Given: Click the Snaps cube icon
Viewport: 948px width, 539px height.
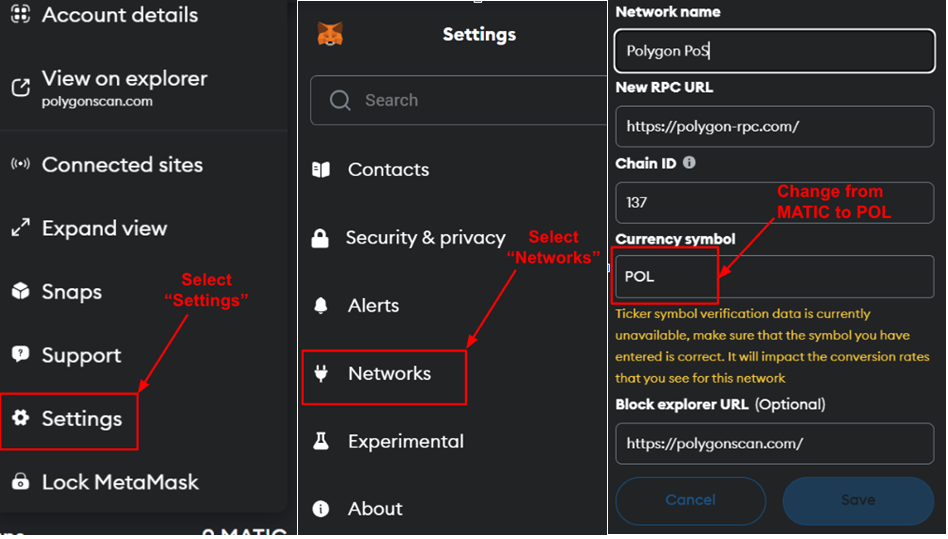Looking at the screenshot, I should point(21,291).
